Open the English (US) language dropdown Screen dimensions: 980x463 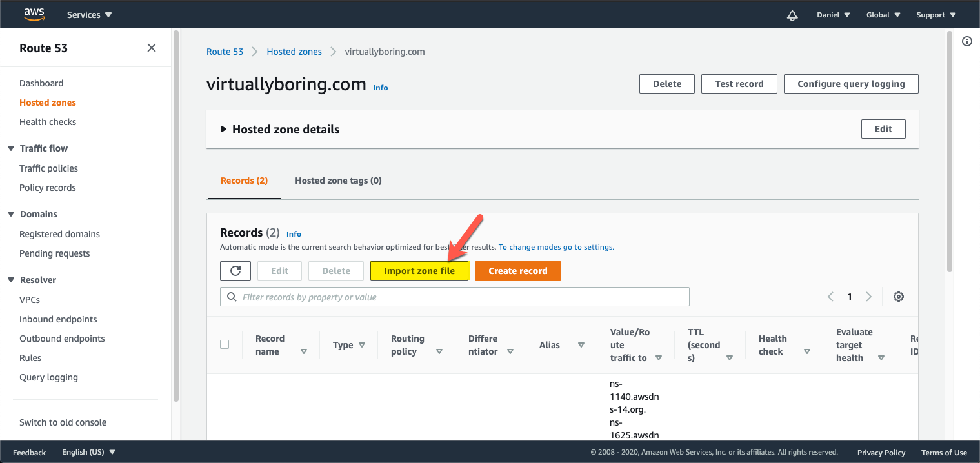(x=88, y=452)
